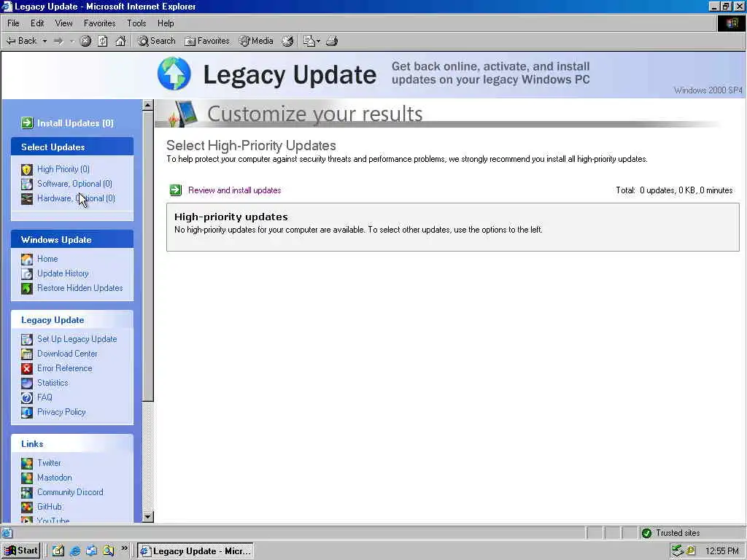The height and width of the screenshot is (560, 747).
Task: Click the Community Discord icon
Action: 27,492
